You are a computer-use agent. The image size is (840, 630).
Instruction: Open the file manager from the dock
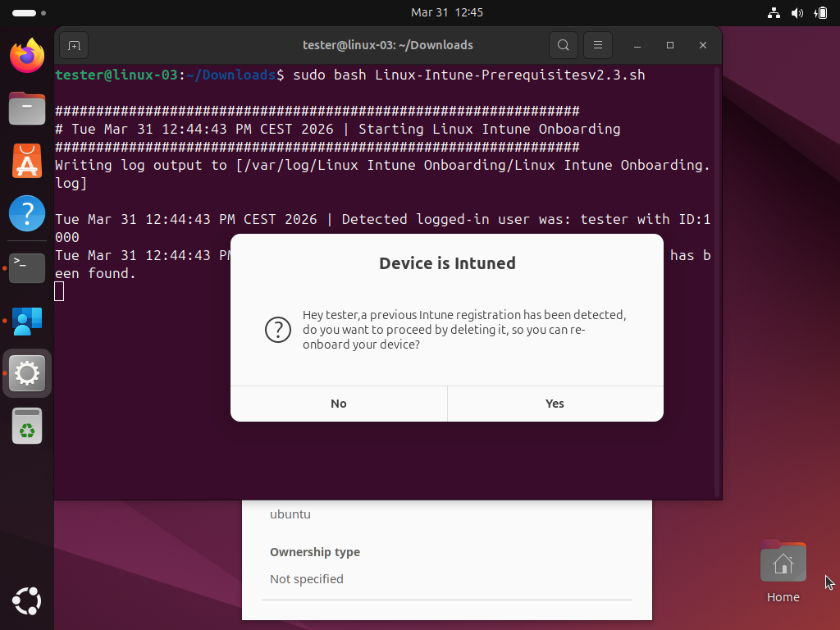(x=26, y=108)
